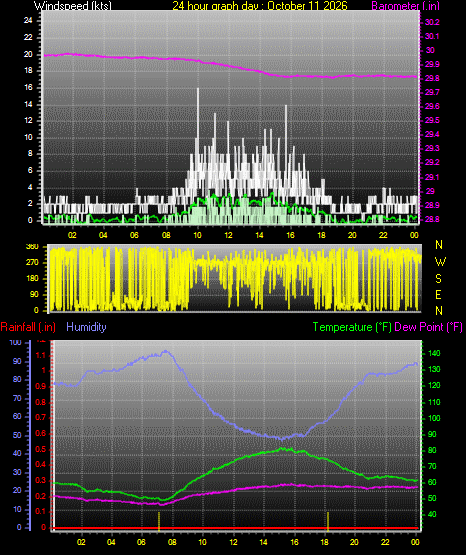The width and height of the screenshot is (466, 555).
Task: Click hour label 12 under temperature graph
Action: pyautogui.click(x=233, y=542)
